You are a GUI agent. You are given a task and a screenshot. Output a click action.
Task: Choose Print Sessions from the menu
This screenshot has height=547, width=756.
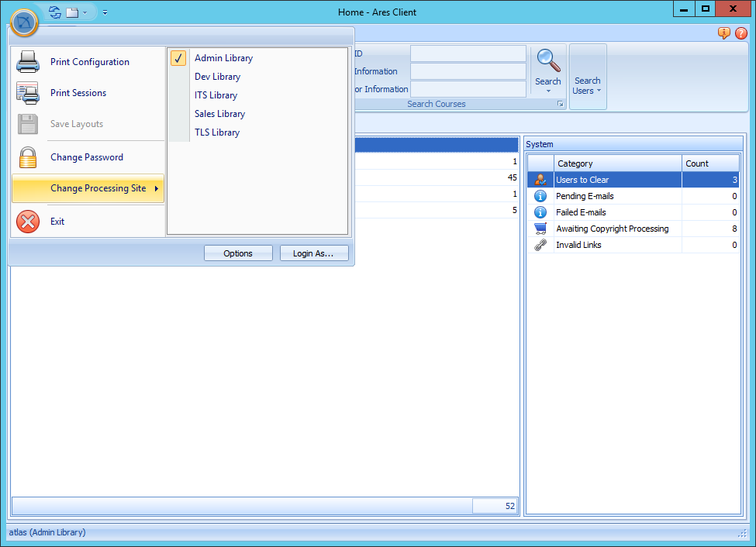pyautogui.click(x=78, y=93)
